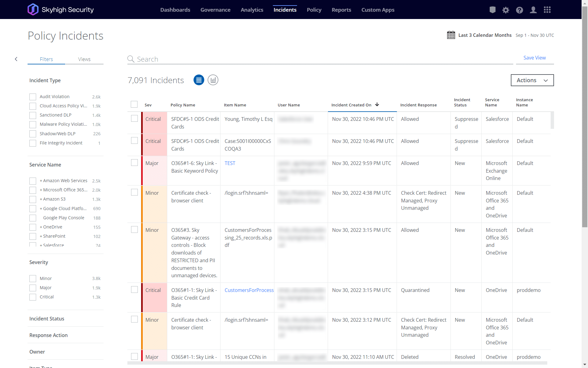This screenshot has width=588, height=368.
Task: Expand the Incident Status filter section
Action: pos(47,319)
